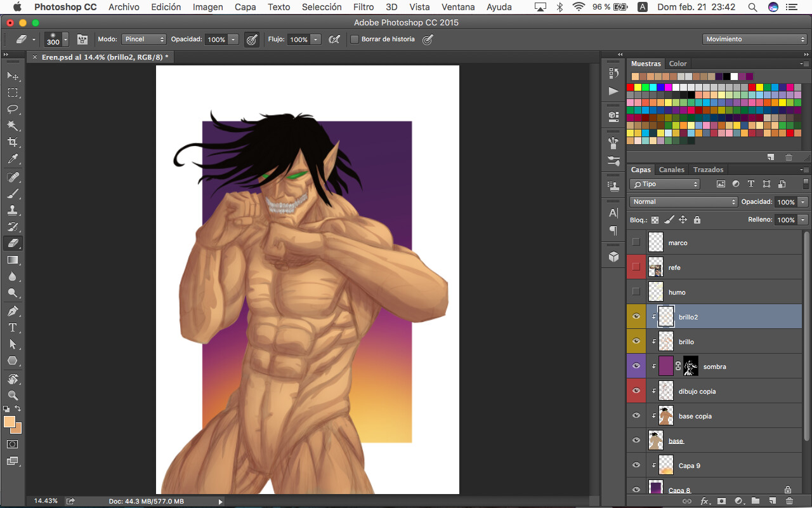Lock all with the padlock icon
Viewport: 812px width, 508px height.
pyautogui.click(x=697, y=220)
